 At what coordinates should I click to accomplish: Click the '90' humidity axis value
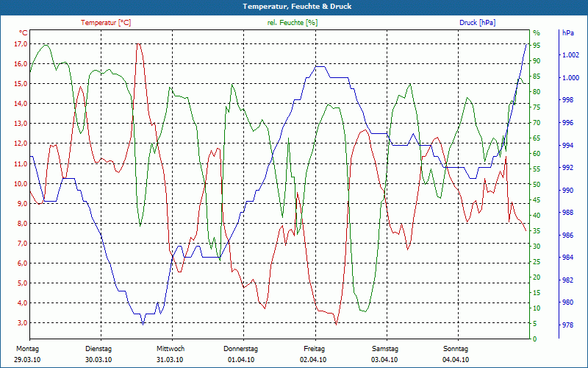(537, 61)
